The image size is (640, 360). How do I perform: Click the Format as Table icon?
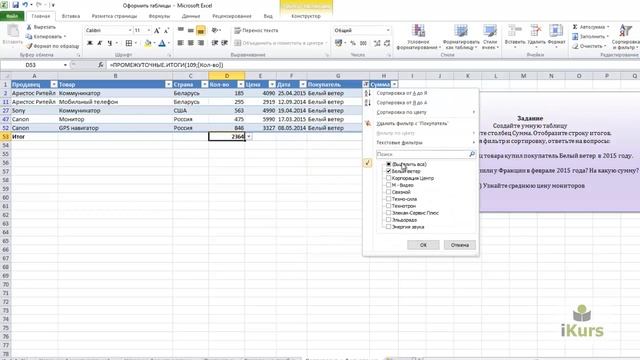click(461, 31)
